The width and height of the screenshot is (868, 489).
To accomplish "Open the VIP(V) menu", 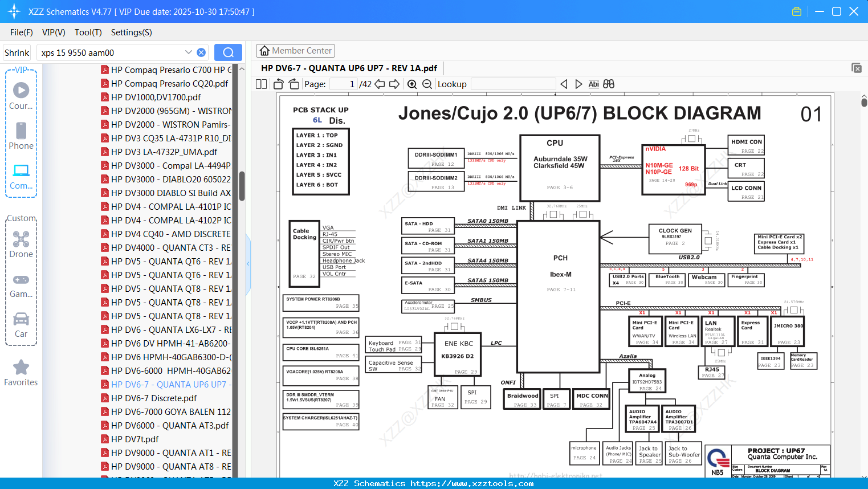I will [54, 32].
